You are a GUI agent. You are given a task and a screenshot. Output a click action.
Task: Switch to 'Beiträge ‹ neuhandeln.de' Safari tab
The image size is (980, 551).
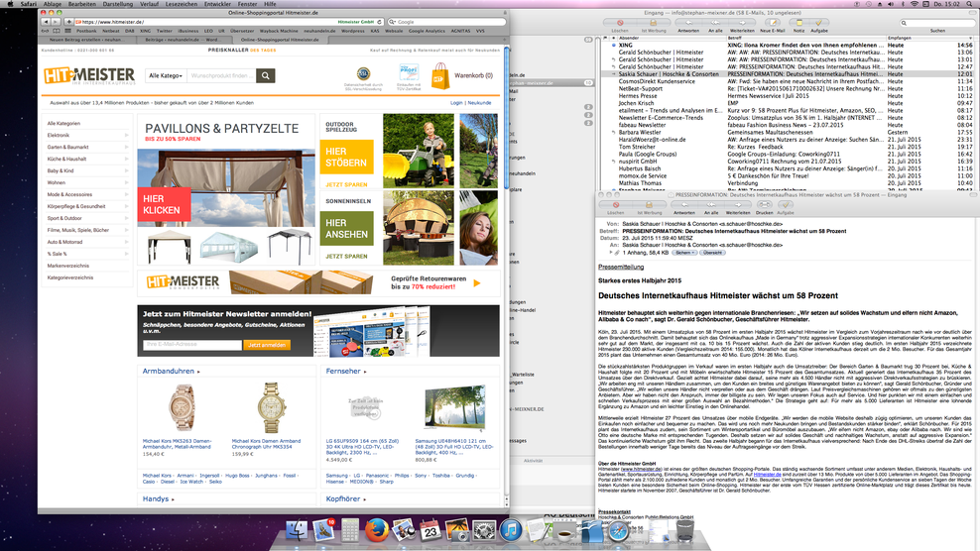[x=183, y=40]
